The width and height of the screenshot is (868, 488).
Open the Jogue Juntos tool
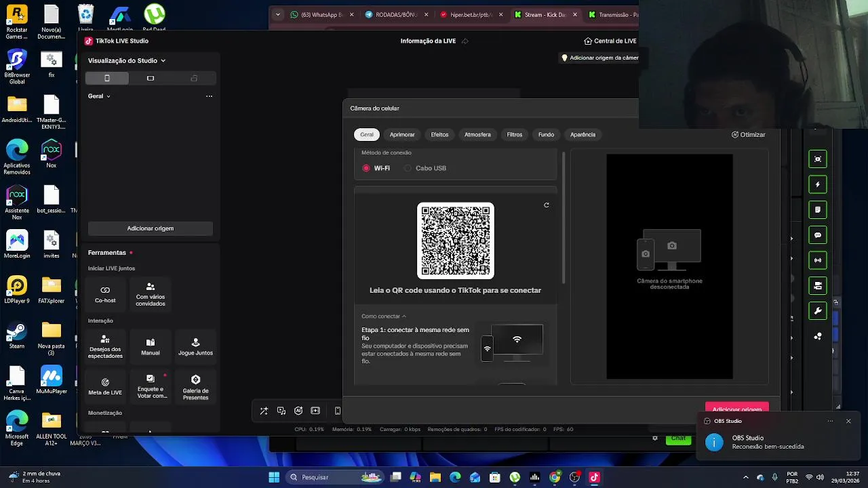point(195,347)
